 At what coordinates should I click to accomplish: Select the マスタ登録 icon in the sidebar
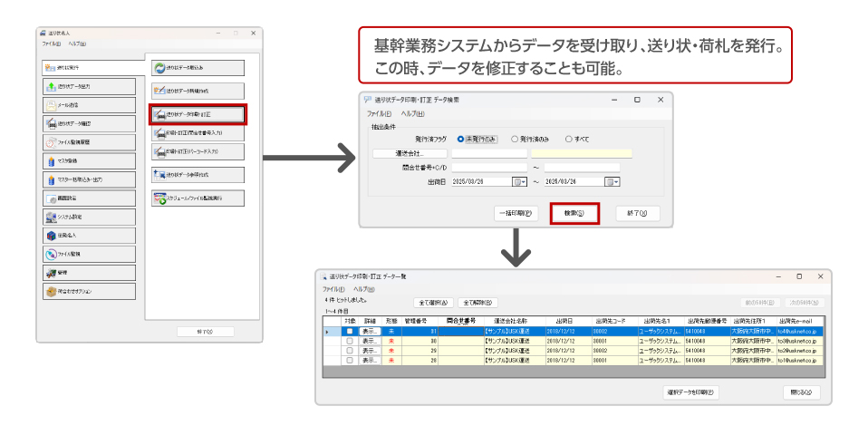[51, 161]
